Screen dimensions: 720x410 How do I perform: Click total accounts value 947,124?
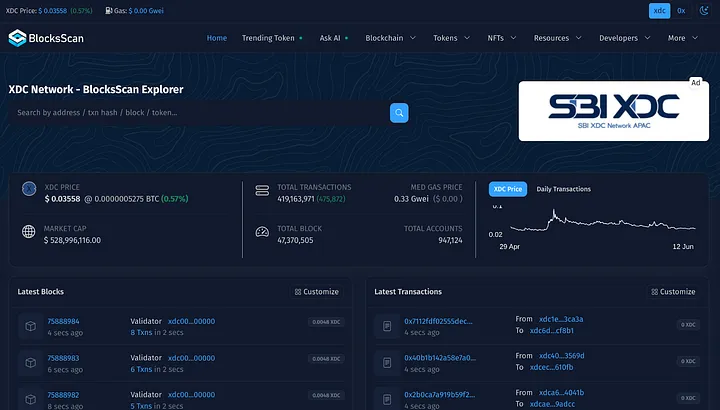click(x=450, y=240)
